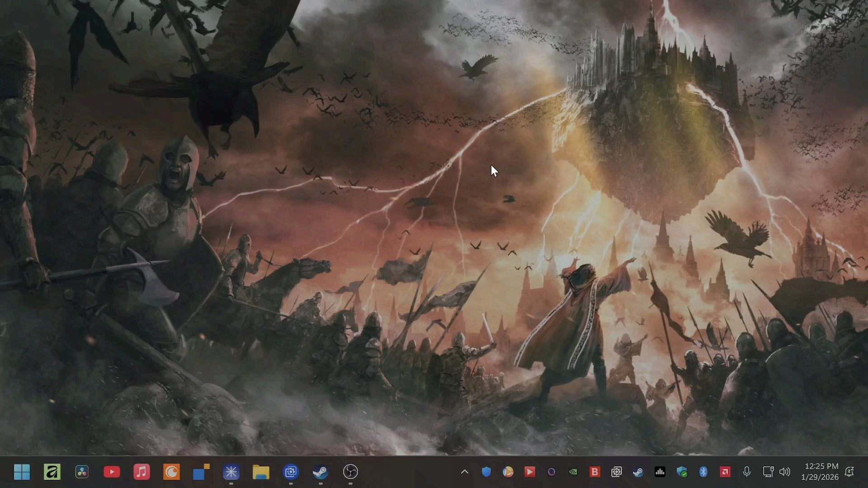Open the Windows Start menu

click(x=22, y=472)
